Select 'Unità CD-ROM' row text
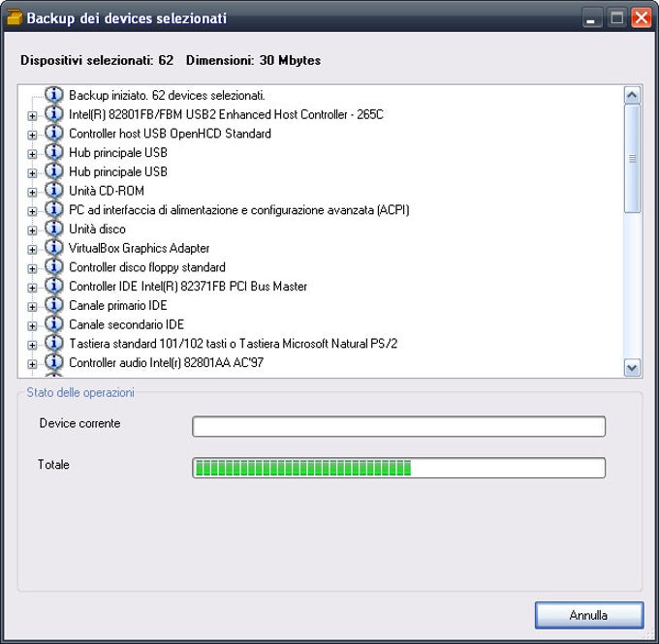The height and width of the screenshot is (644, 659). pos(107,191)
